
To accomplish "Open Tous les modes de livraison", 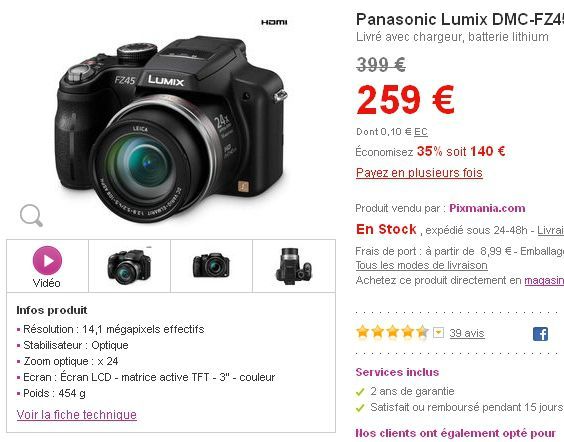I will (x=422, y=265).
